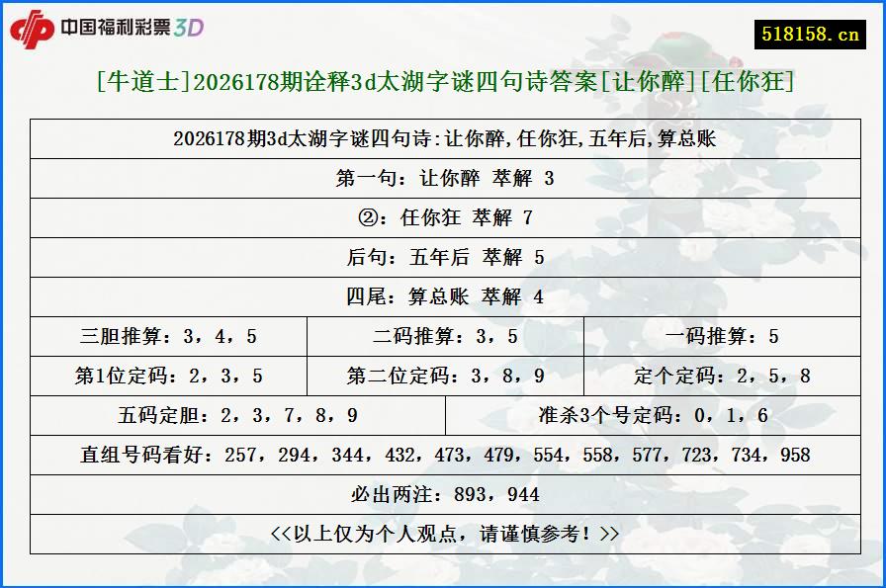This screenshot has width=886, height=588.
Task: Select the row 后句：五年后 萃解 5
Action: pyautogui.click(x=445, y=258)
